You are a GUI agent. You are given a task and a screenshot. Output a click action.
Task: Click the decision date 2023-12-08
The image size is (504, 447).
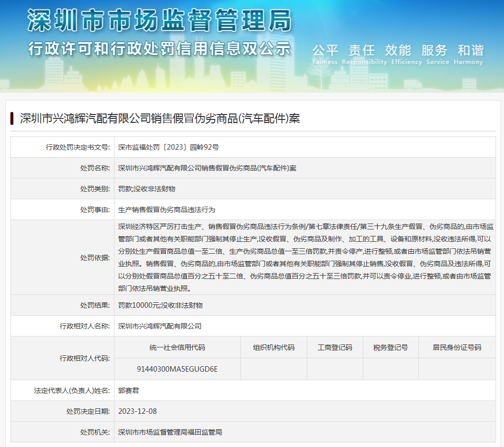[x=137, y=411]
